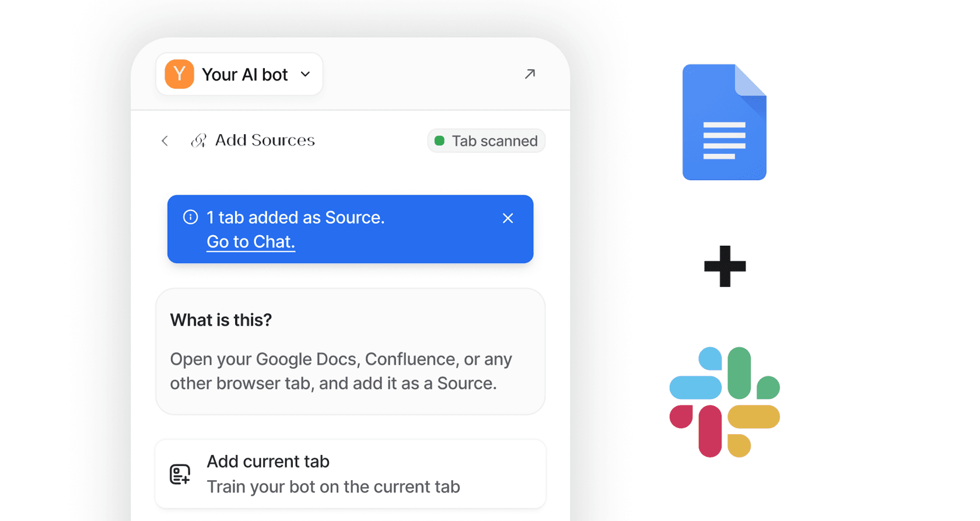Viewport: 980px width, 521px height.
Task: Click the green Tab scanned status dot
Action: (440, 141)
